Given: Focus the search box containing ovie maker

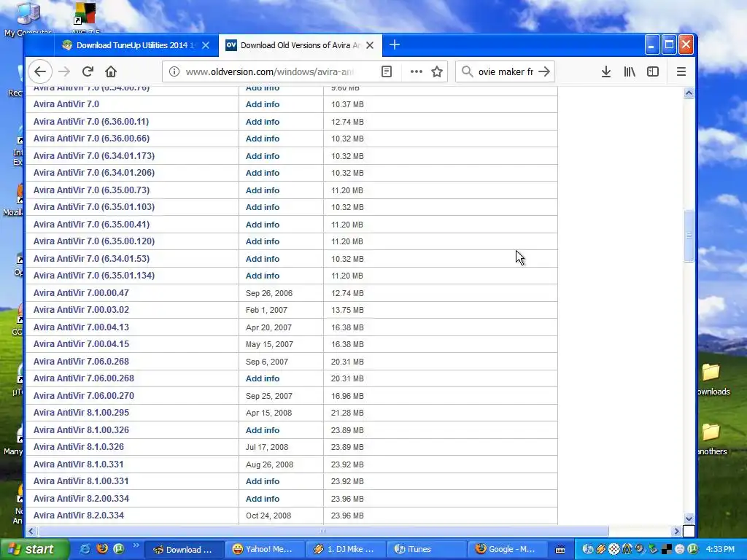Looking at the screenshot, I should click(505, 72).
